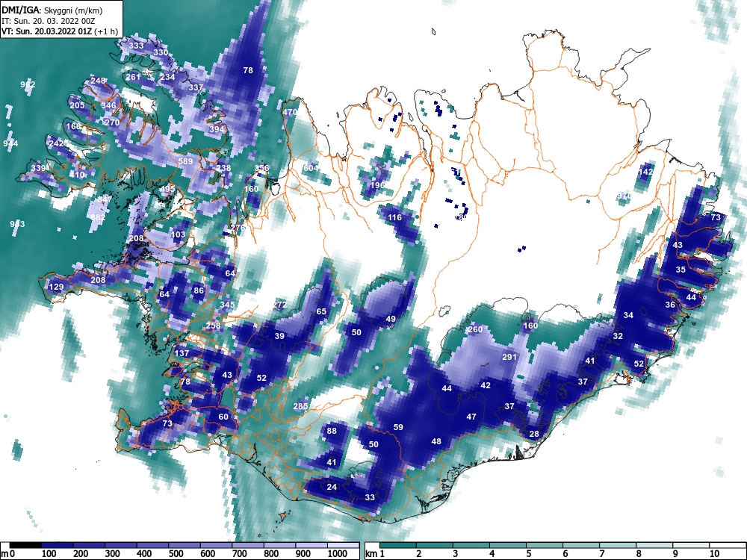Click the visibility value 337

pyautogui.click(x=196, y=87)
